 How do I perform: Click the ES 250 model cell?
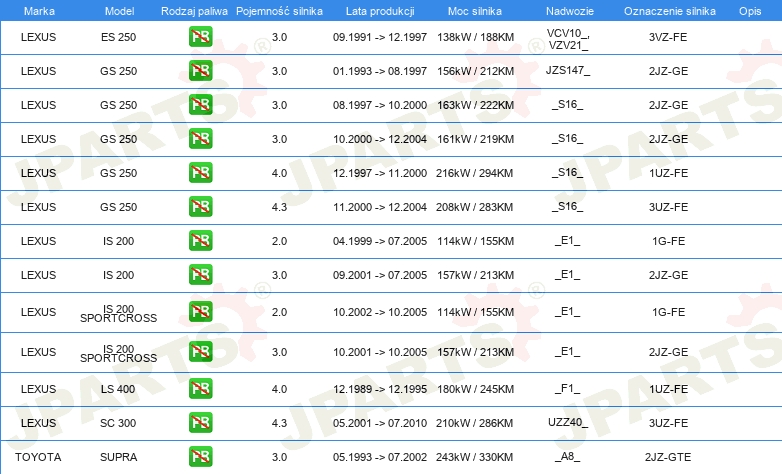coord(118,37)
